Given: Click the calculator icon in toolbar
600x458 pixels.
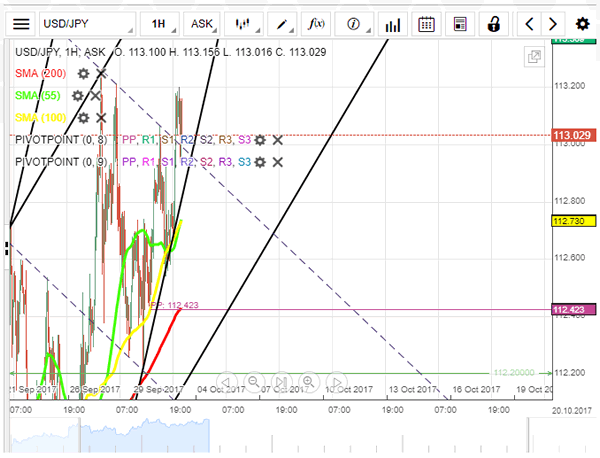Looking at the screenshot, I should tap(460, 23).
